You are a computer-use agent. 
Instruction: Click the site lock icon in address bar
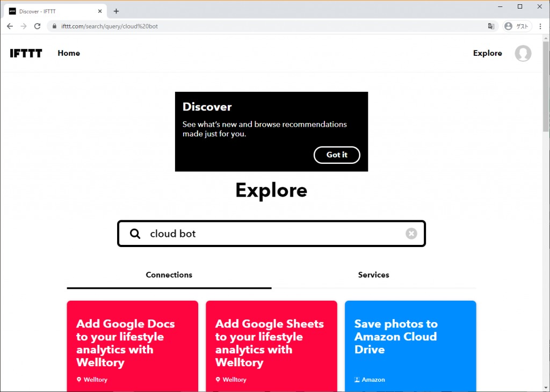[x=54, y=26]
